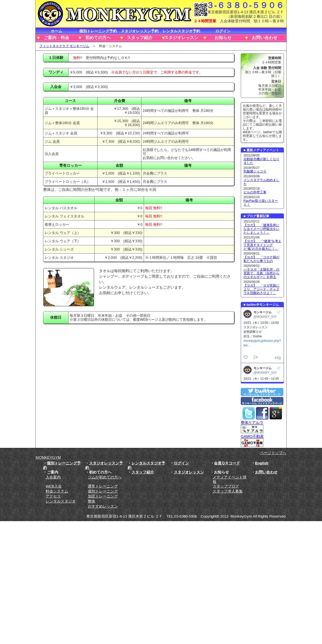Open 加圧トレーニング footer link

(103, 496)
